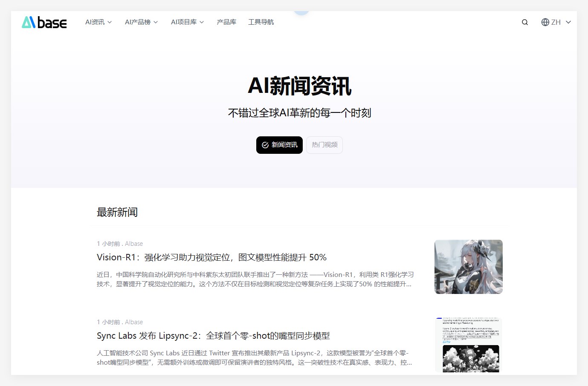Click the AIbase logo
The image size is (588, 386).
point(44,22)
